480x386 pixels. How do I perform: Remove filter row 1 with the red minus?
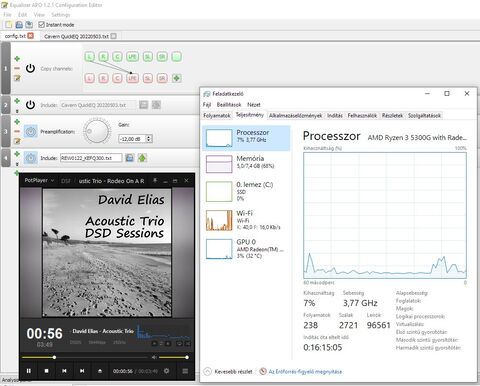[x=17, y=68]
